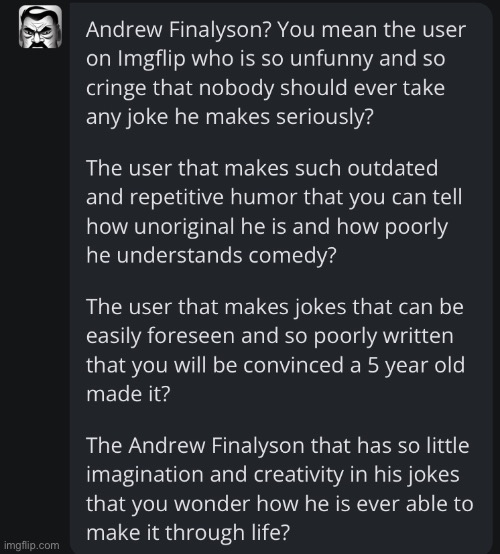Click the line "easily foreseen and so poorly written"
This screenshot has height=554, width=500.
pyautogui.click(x=270, y=336)
